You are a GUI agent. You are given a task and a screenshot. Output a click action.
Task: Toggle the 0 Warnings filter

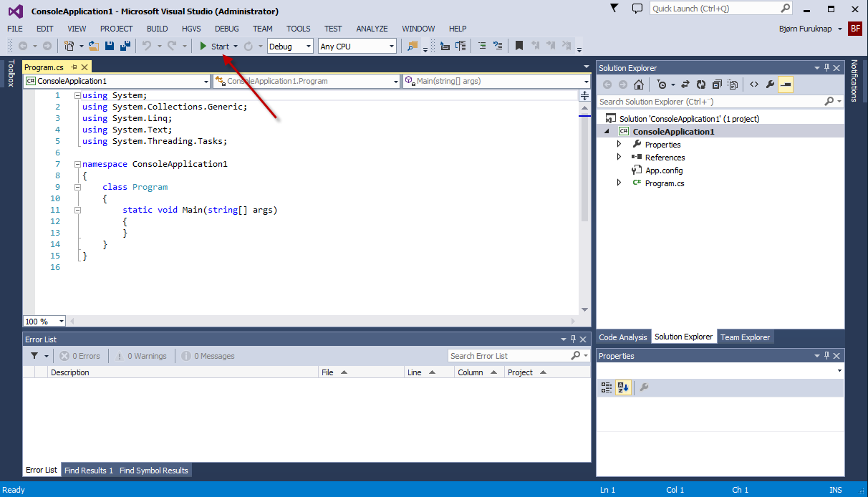(140, 356)
